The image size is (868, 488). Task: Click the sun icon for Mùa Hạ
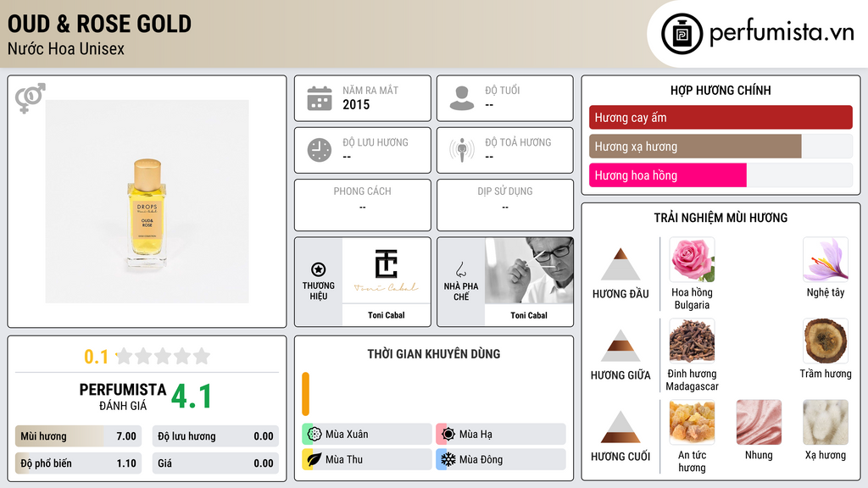pos(448,434)
